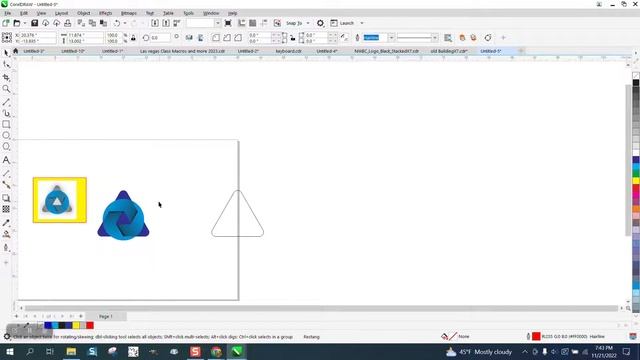Select the Freehand line tool
This screenshot has height=360, width=640.
(6, 102)
